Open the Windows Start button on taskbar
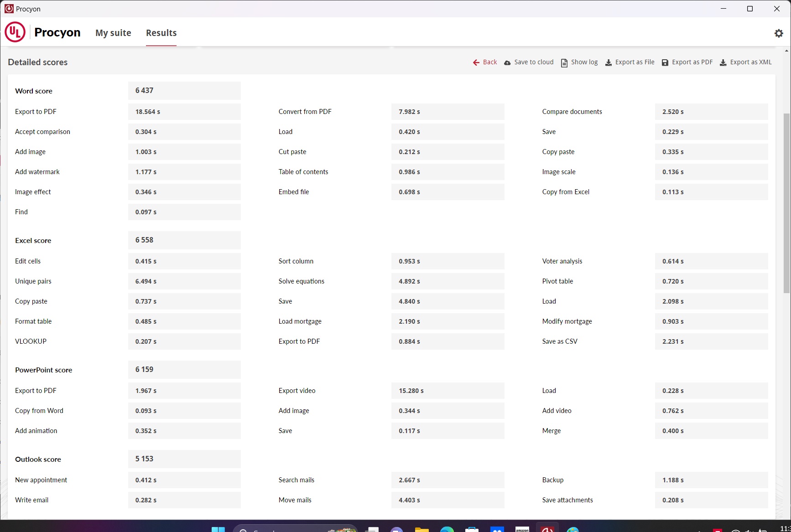 218,529
